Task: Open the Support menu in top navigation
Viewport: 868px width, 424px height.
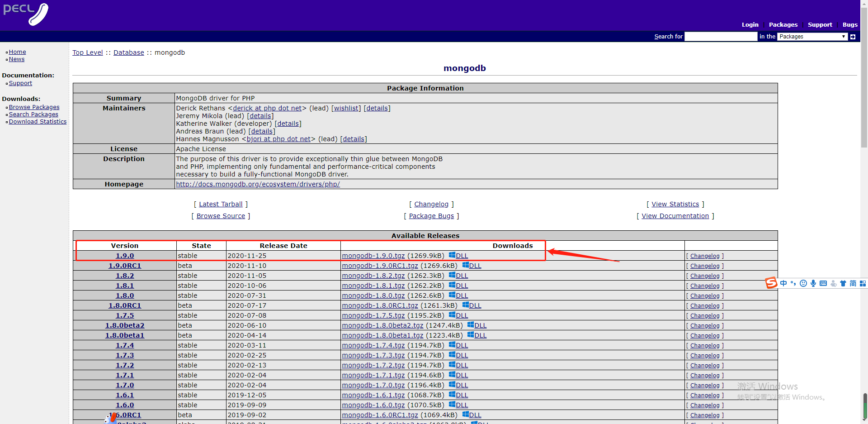Action: pos(820,25)
